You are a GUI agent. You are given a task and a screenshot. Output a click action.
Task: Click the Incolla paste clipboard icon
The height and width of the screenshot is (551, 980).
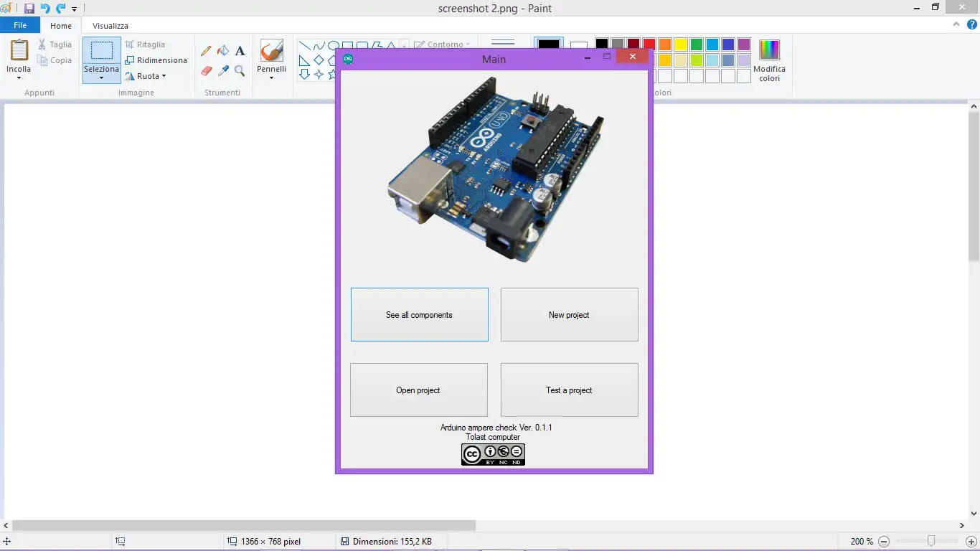pyautogui.click(x=19, y=52)
